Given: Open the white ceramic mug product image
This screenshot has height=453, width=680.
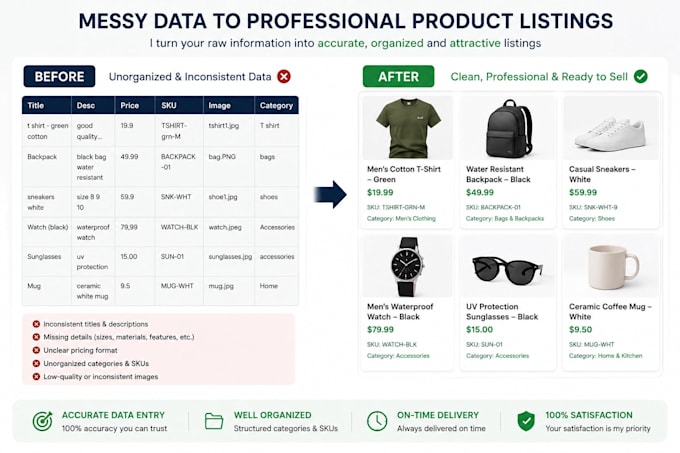Looking at the screenshot, I should coord(611,266).
